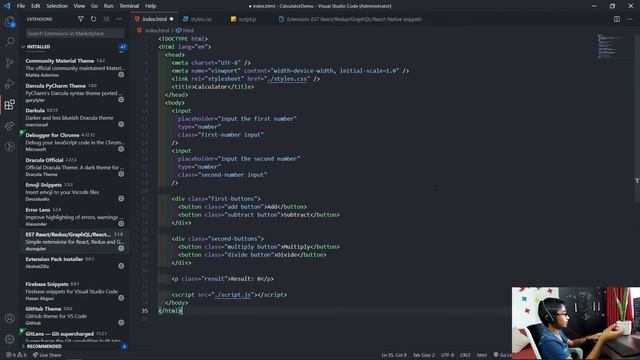640x360 pixels.
Task: Click Search Extensions in Marketplace field
Action: coord(75,33)
